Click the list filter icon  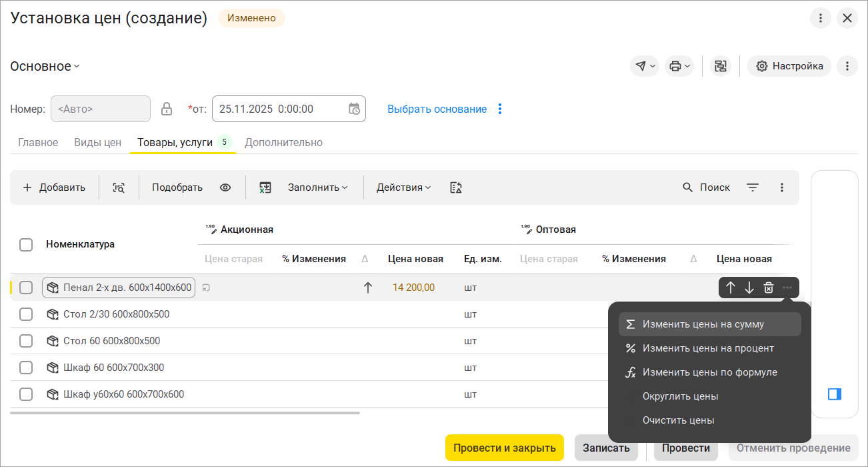[753, 187]
